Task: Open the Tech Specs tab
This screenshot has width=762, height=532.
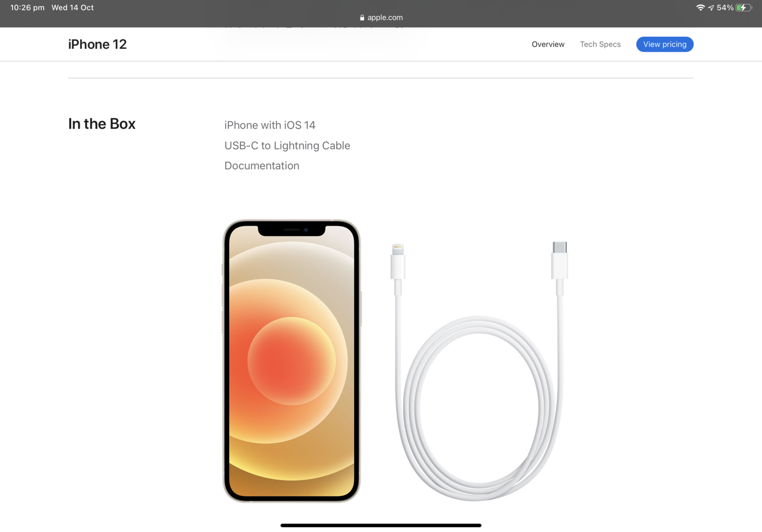Action: [600, 44]
